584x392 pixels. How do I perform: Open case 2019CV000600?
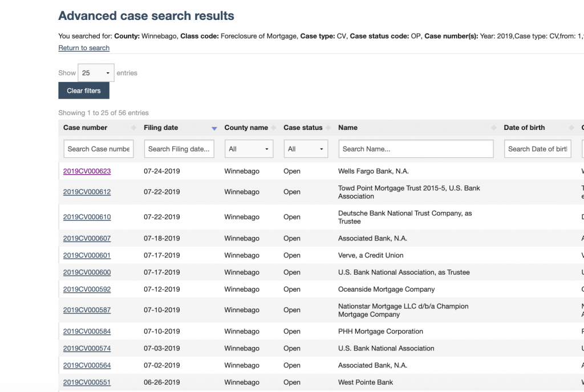[87, 272]
